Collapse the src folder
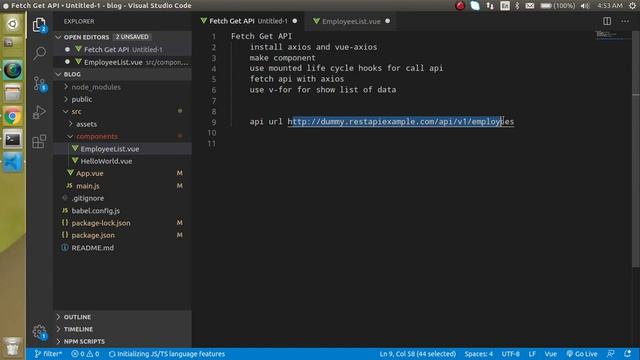640x360 pixels. point(66,111)
